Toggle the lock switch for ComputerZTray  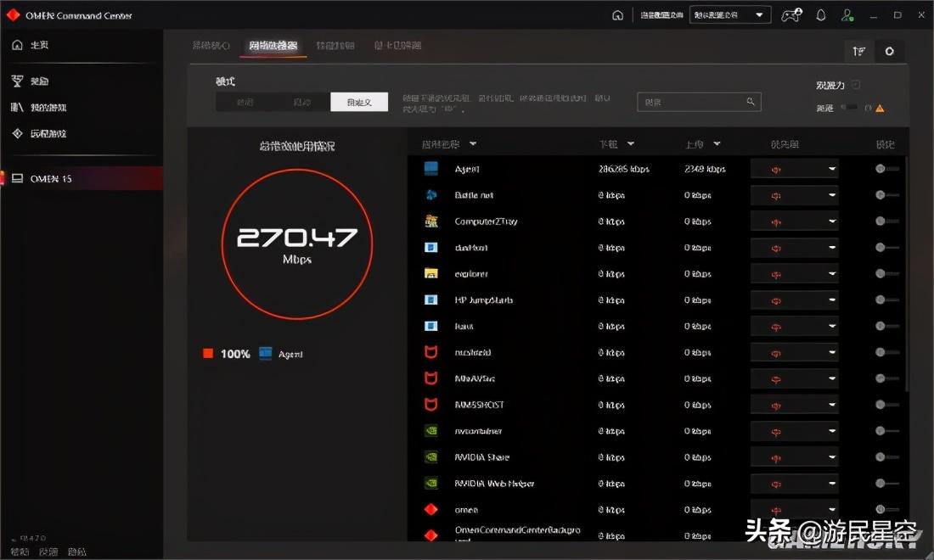tap(887, 221)
